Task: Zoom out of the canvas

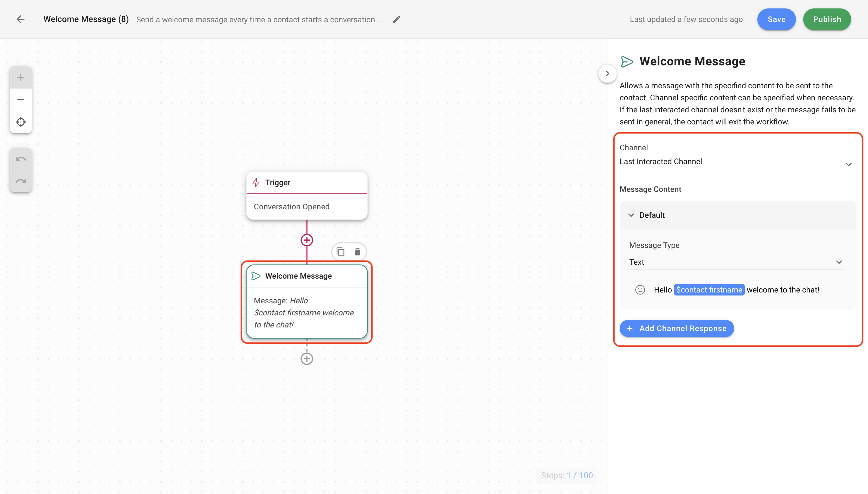Action: pos(21,100)
